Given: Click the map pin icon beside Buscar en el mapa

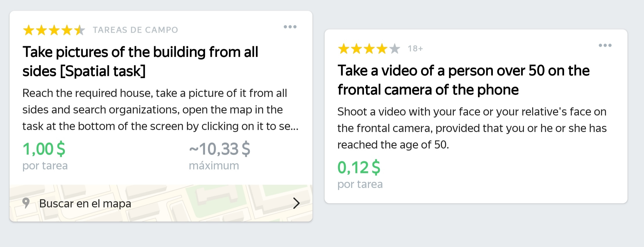Looking at the screenshot, I should [x=26, y=203].
